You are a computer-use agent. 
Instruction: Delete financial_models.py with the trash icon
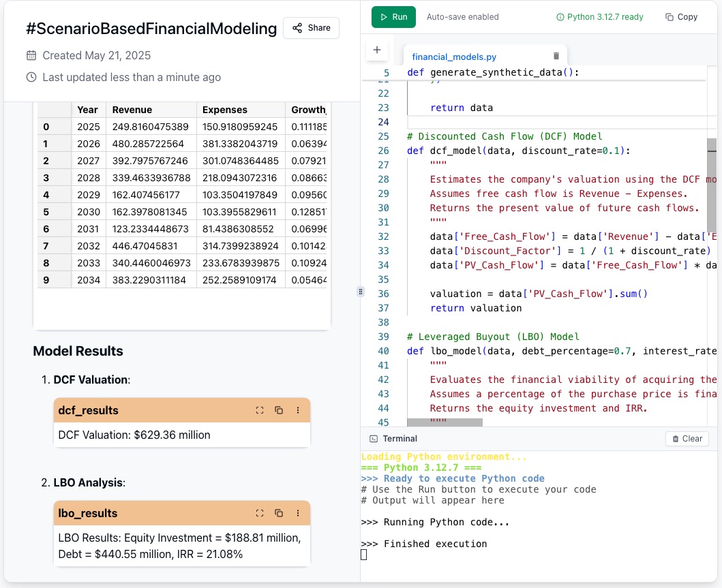coord(556,56)
